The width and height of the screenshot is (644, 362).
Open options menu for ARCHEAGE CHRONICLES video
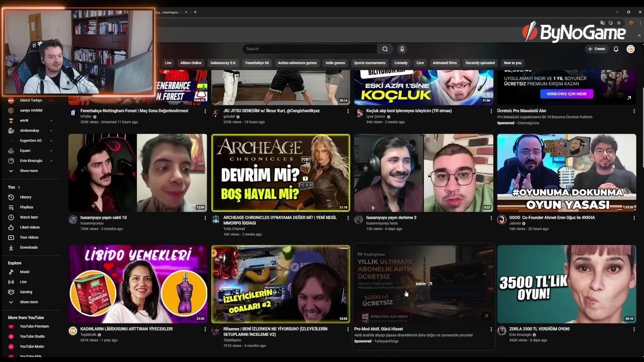348,218
